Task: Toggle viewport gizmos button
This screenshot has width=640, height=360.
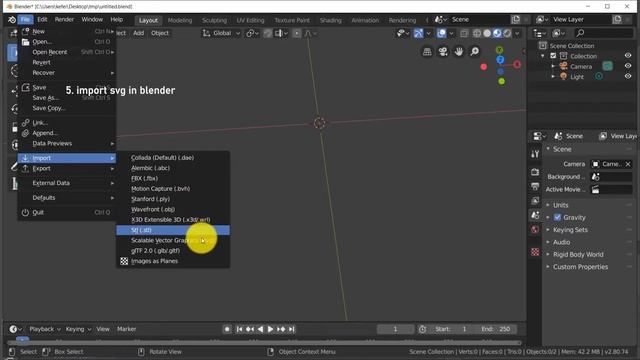Action: (418, 33)
